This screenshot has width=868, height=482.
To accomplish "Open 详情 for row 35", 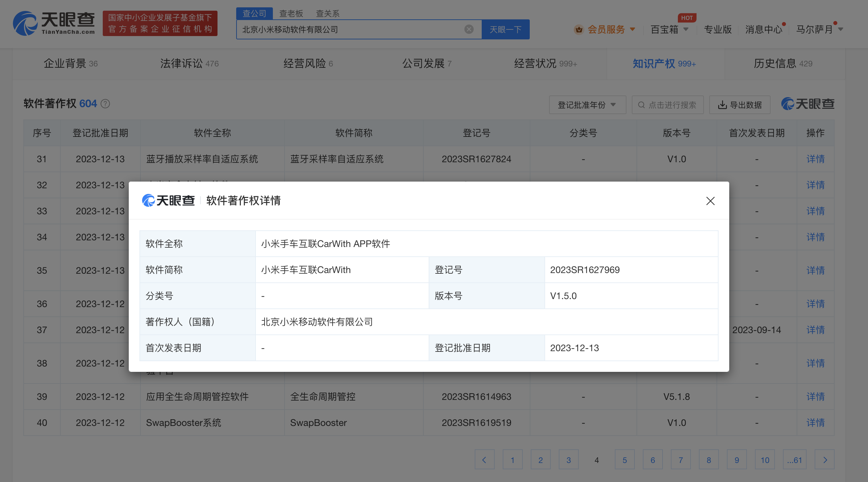I will (x=815, y=270).
